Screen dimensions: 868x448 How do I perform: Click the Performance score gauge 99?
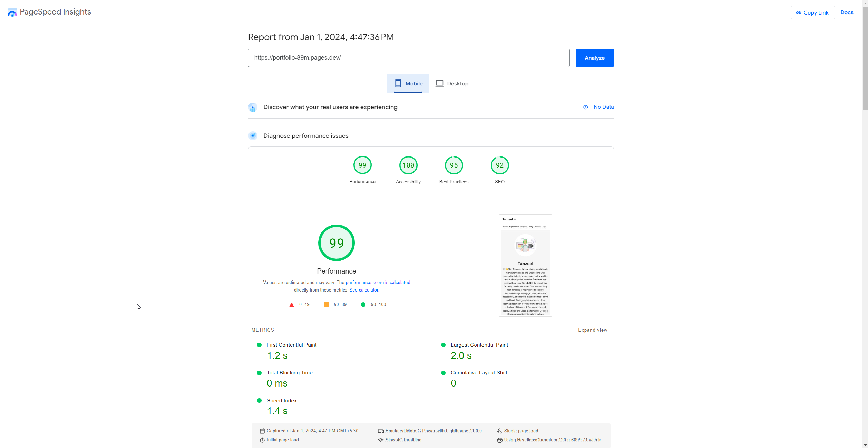click(362, 165)
